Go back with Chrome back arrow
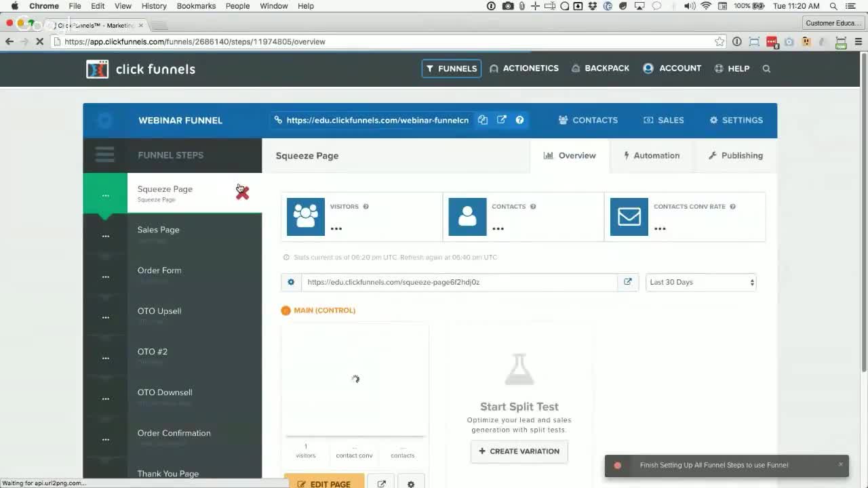868x488 pixels. [x=9, y=41]
